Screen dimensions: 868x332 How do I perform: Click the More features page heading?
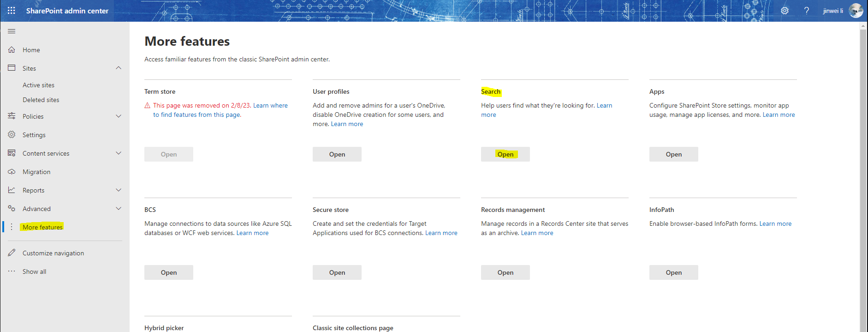pos(187,41)
